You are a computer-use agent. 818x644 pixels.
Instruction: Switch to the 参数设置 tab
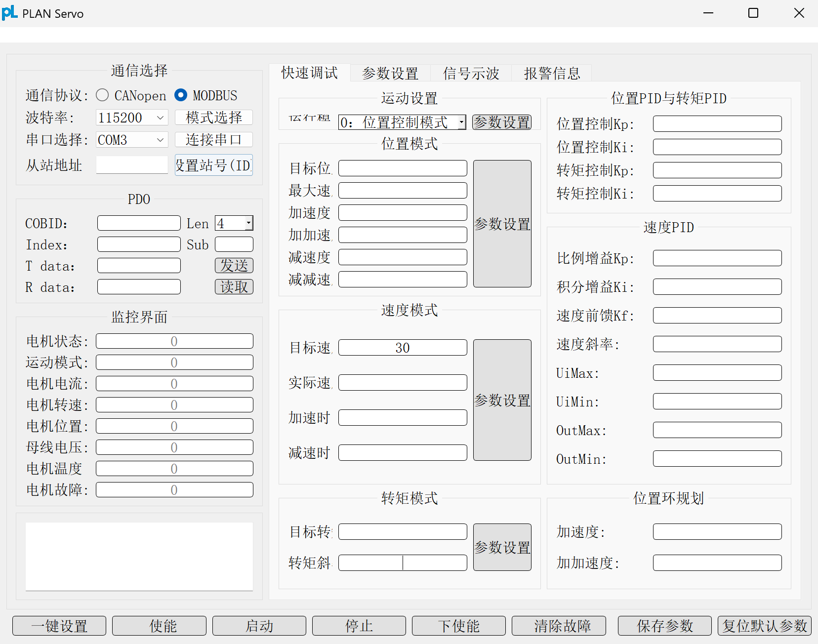point(390,73)
